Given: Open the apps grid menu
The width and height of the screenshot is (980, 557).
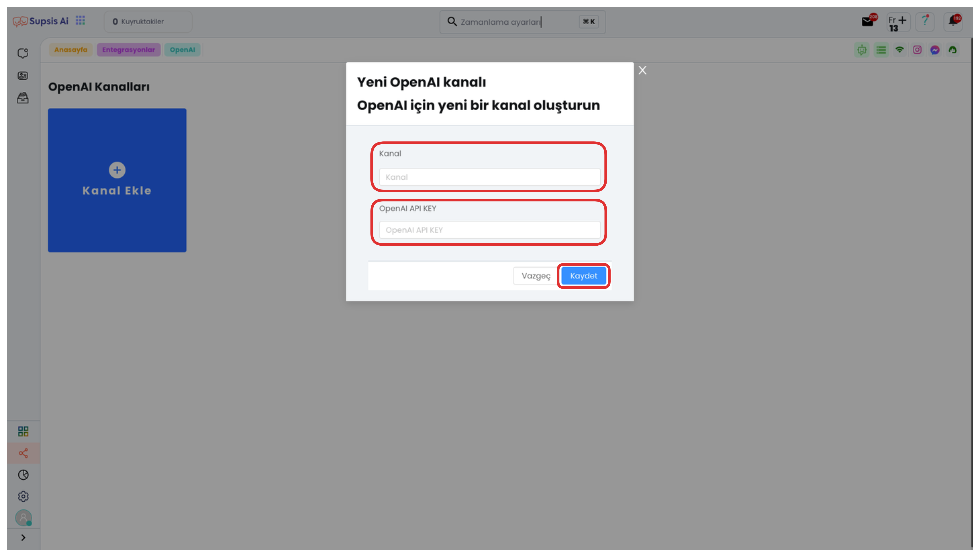Looking at the screenshot, I should 80,20.
